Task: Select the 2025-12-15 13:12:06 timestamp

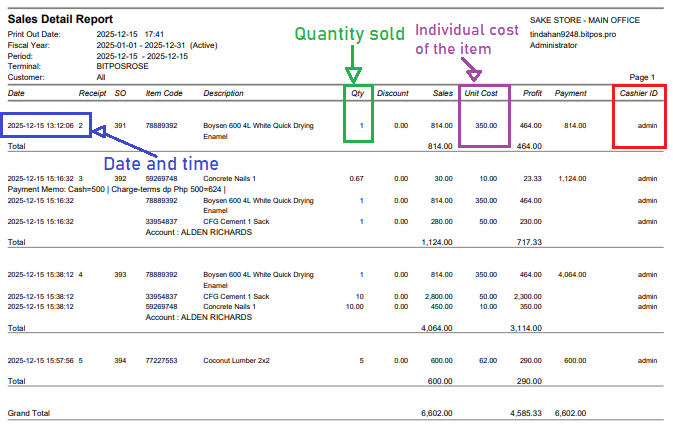Action: 39,125
